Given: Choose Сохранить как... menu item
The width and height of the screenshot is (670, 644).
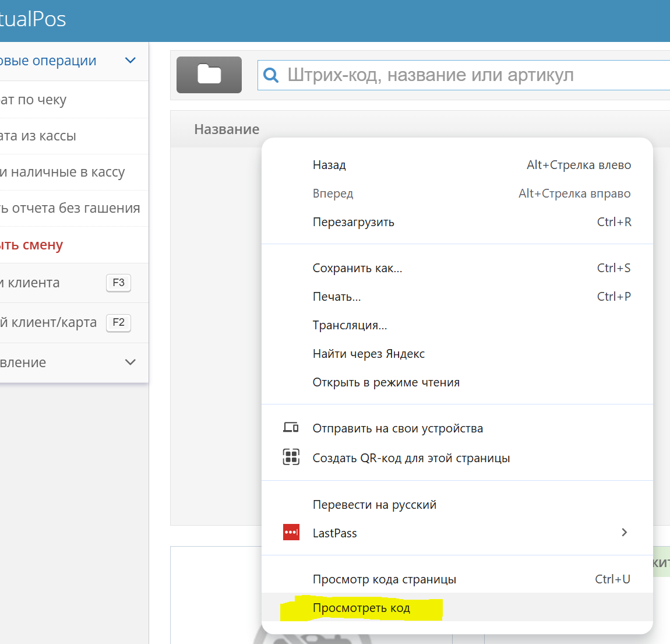Looking at the screenshot, I should point(357,268).
